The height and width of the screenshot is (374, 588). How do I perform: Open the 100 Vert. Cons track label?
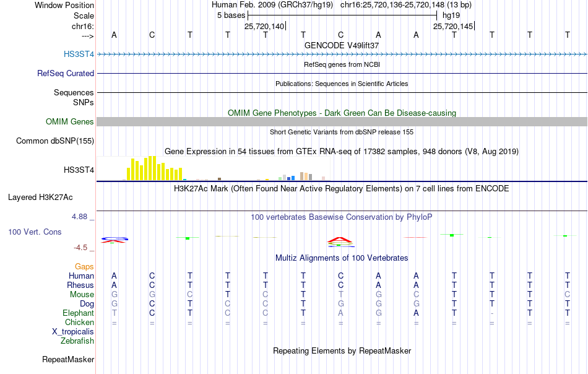35,232
